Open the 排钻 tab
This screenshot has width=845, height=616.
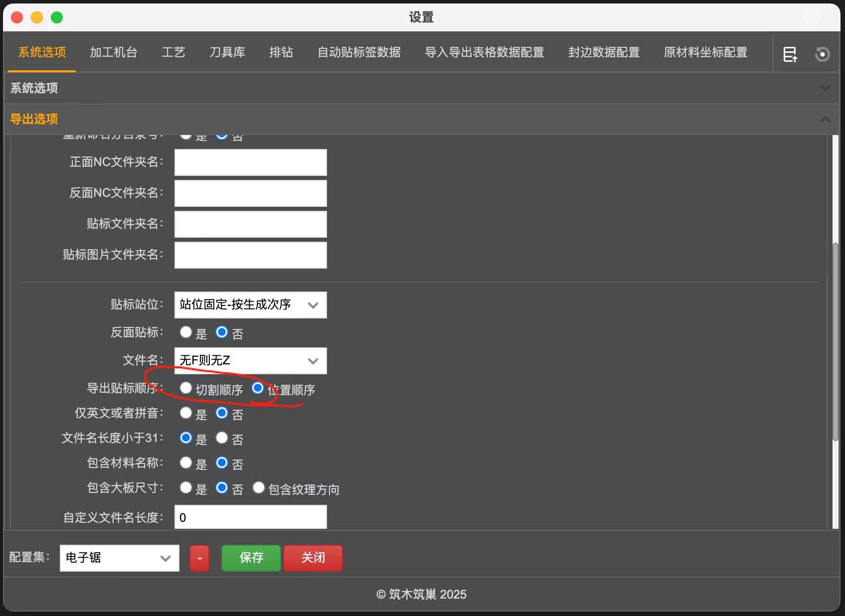coord(281,52)
